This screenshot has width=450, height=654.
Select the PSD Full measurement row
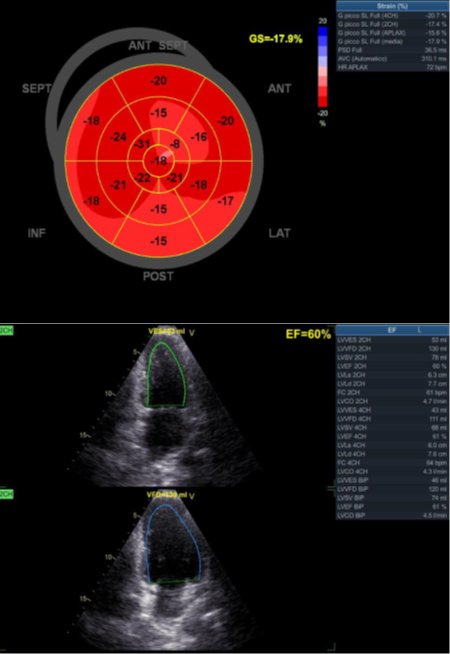[x=392, y=50]
